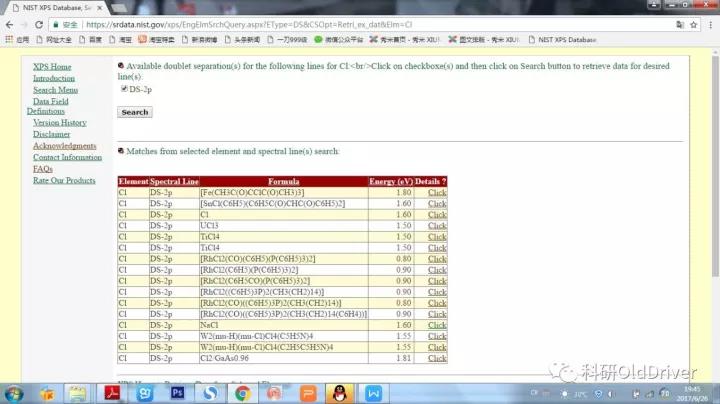
Task: Go to the Search Menu link
Action: 55,90
